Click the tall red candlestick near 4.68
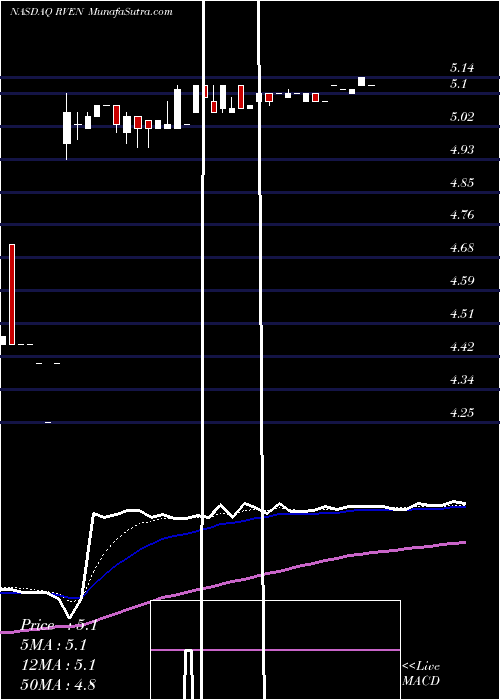The image size is (500, 700). tap(12, 295)
